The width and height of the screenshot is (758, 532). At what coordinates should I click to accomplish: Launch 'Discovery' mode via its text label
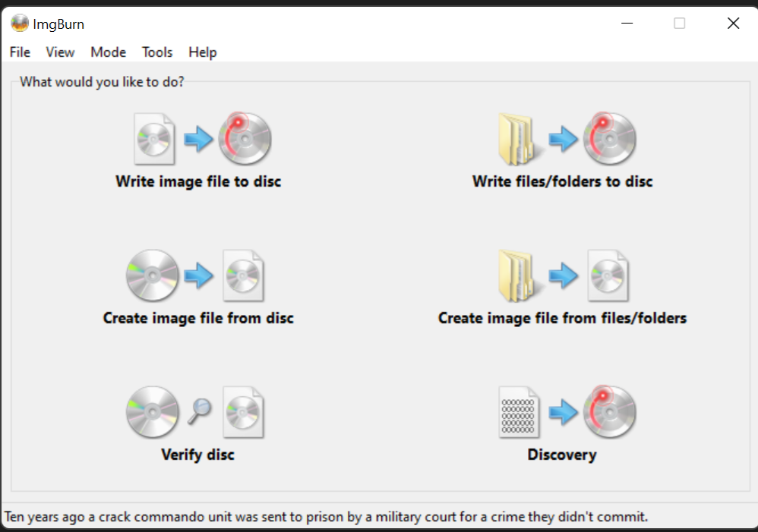pyautogui.click(x=562, y=455)
